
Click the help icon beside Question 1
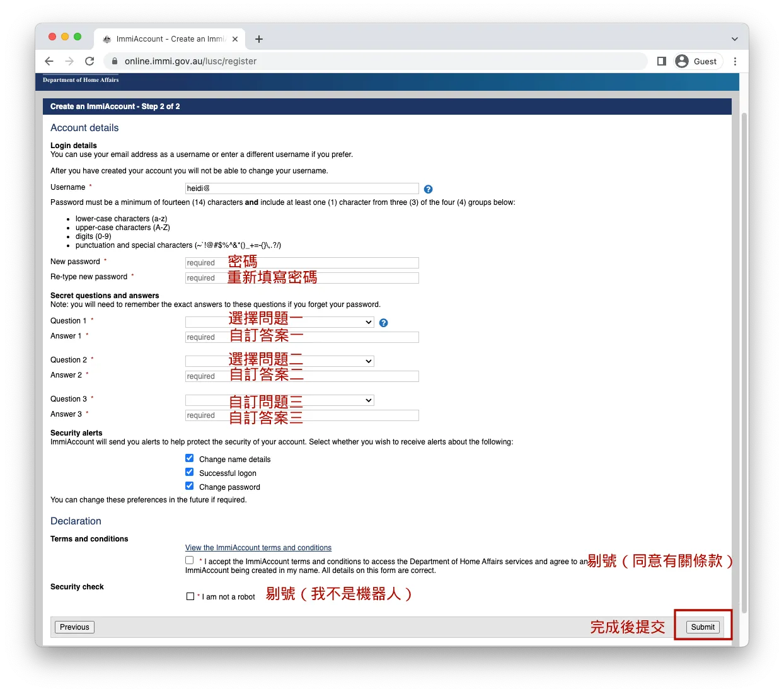(383, 323)
